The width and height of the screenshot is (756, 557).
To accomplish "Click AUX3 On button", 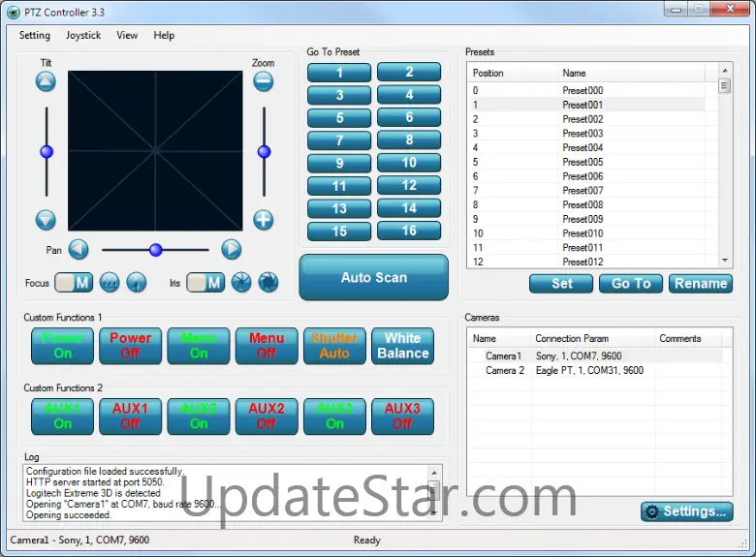I will (334, 417).
